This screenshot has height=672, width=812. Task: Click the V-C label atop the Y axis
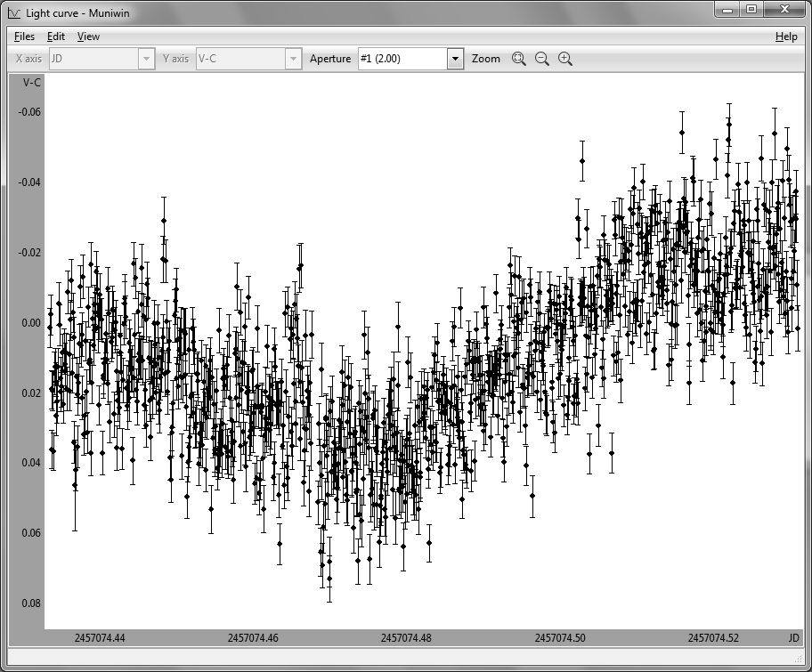coord(31,83)
